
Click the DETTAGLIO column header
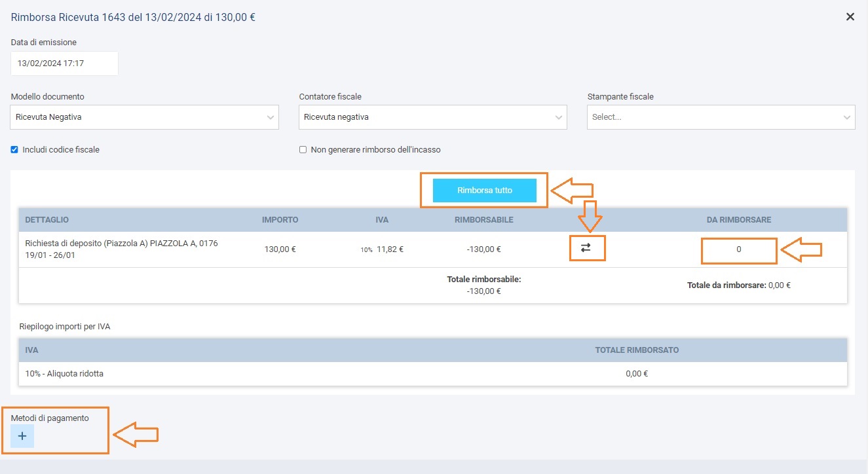tap(47, 220)
